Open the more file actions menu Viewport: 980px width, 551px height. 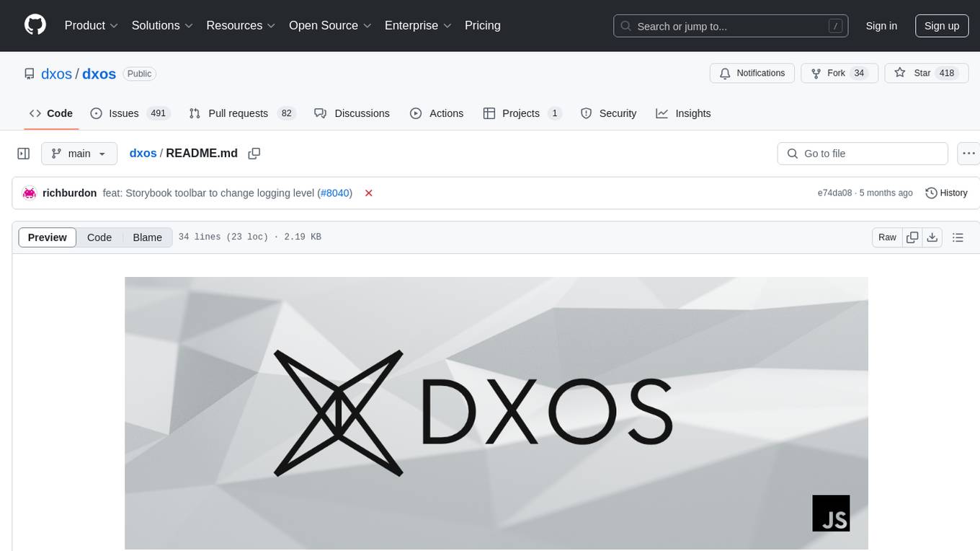[x=969, y=154]
